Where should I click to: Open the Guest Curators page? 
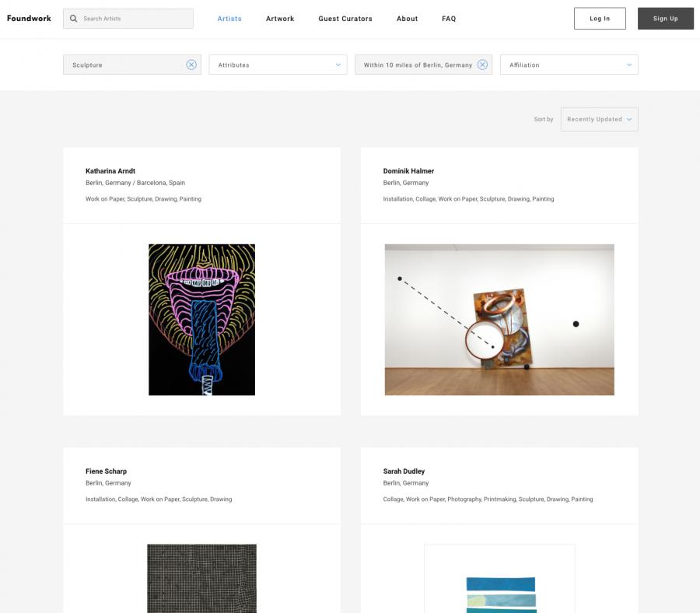345,17
